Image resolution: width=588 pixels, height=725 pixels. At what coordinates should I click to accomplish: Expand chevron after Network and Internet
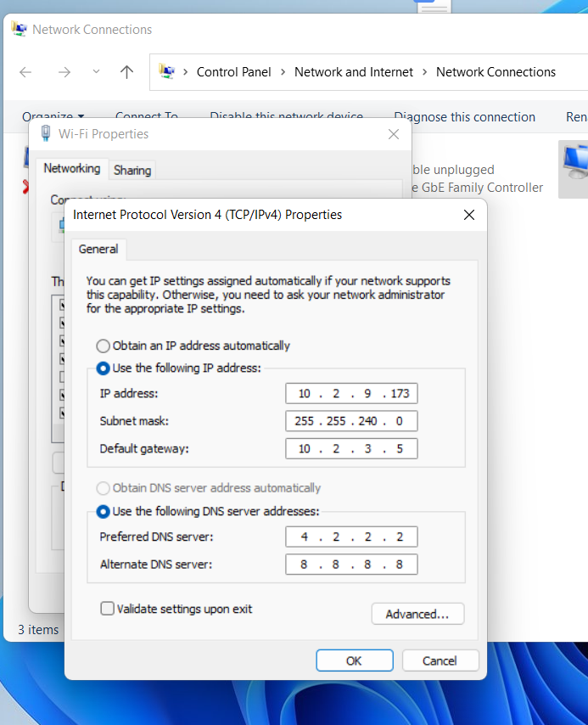(x=425, y=72)
